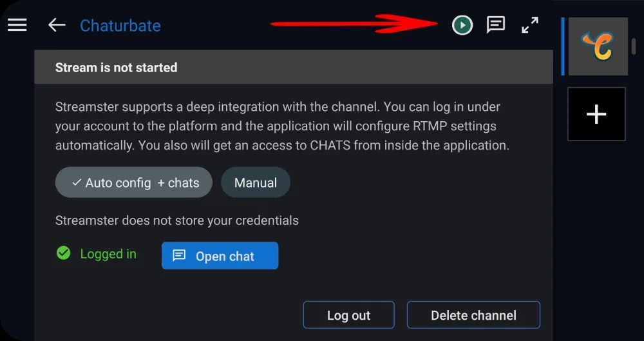Go back with the left arrow
Image resolution: width=644 pixels, height=341 pixels.
[57, 25]
